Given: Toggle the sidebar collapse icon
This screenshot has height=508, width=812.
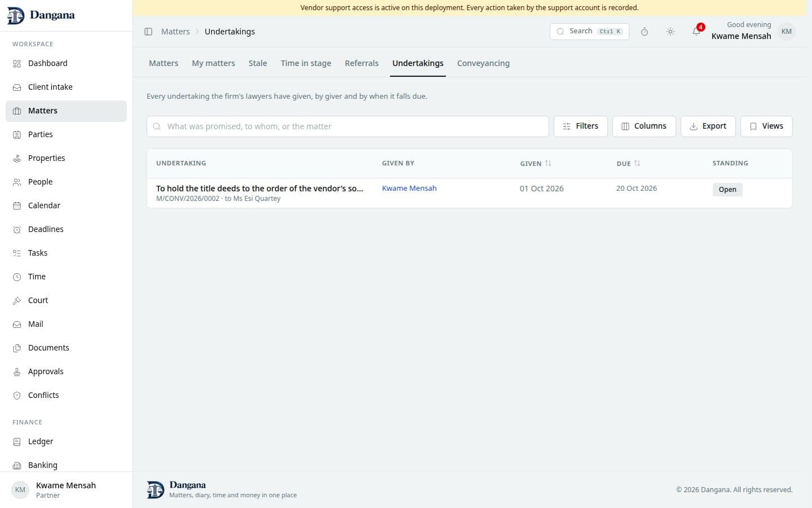Looking at the screenshot, I should tap(148, 32).
